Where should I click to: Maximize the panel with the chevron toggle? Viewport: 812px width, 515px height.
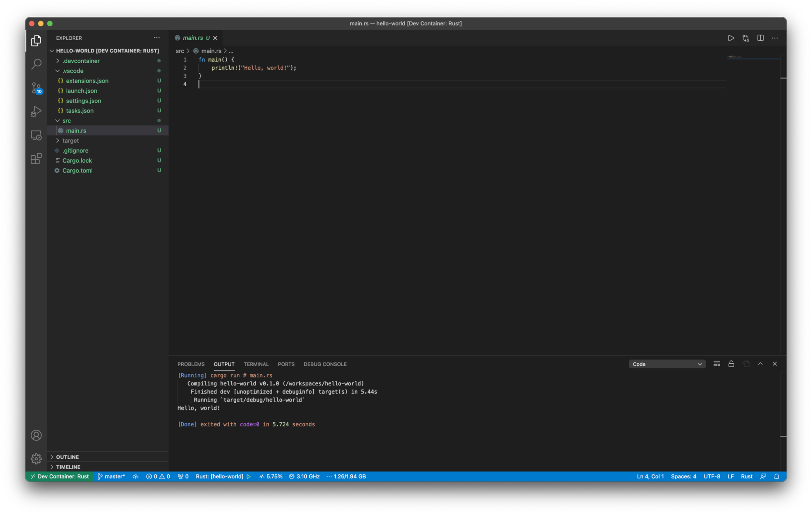click(760, 364)
